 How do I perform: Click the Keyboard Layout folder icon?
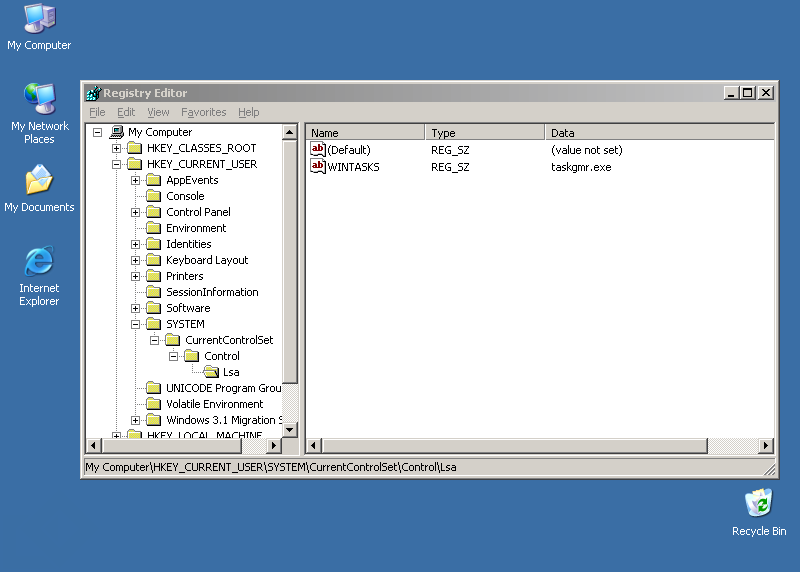click(154, 260)
